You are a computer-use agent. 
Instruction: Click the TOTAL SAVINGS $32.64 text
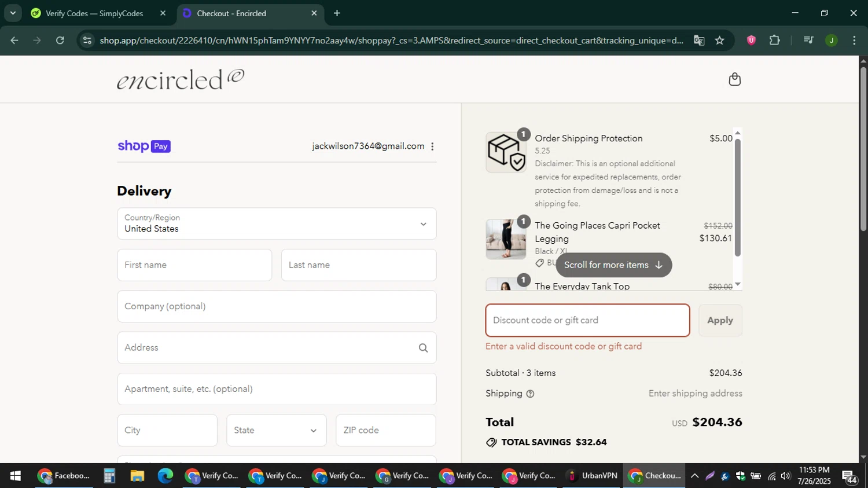click(554, 443)
